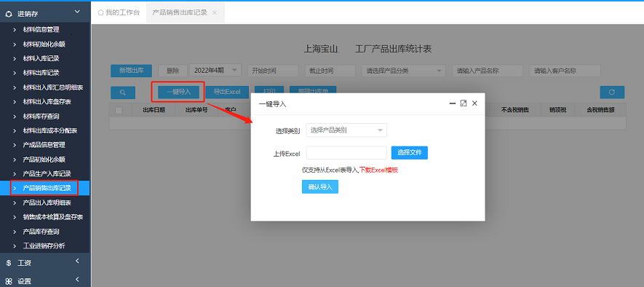Open the 2022年4期 period dropdown
This screenshot has width=644, height=287.
215,71
